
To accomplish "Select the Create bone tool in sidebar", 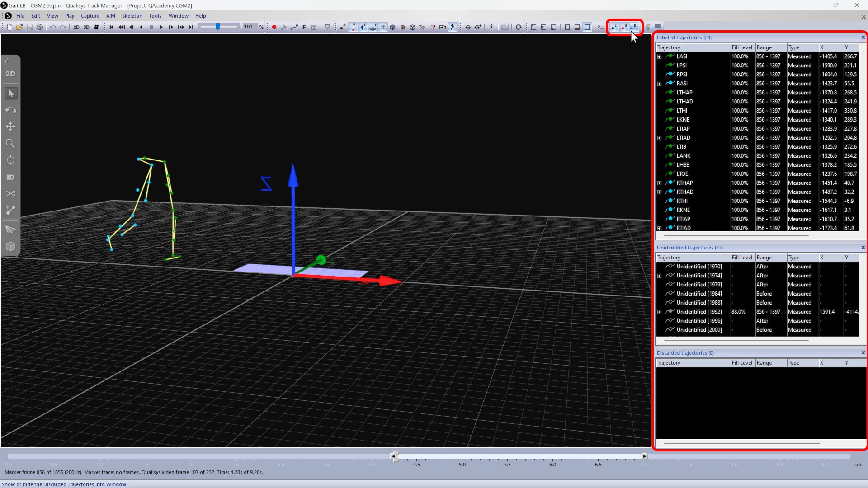I will coord(11,211).
